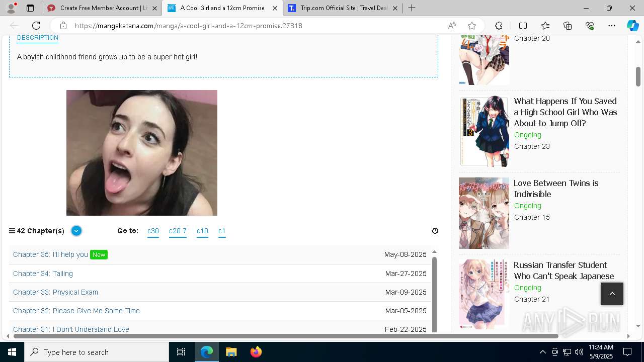This screenshot has width=644, height=362.
Task: Open tab actions menu icon
Action: 30,8
